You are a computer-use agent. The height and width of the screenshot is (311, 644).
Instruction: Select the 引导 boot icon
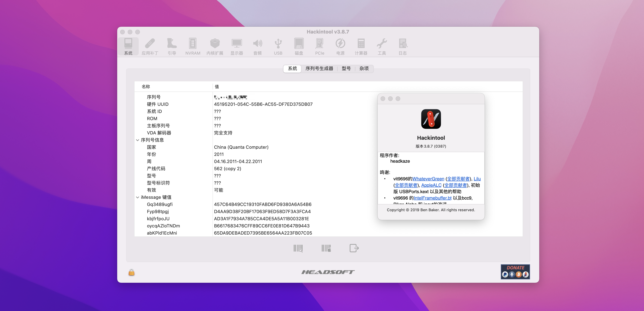(x=172, y=46)
